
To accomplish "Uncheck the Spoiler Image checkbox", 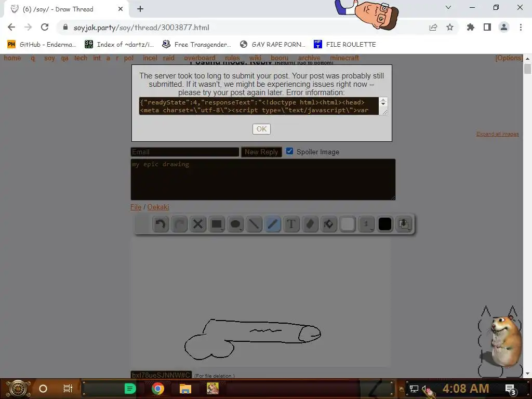I will [289, 151].
